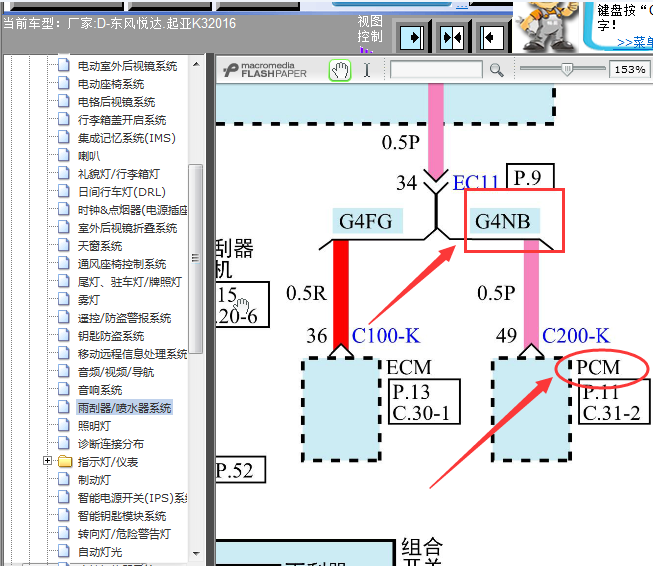Image resolution: width=653 pixels, height=566 pixels.
Task: Click the magnifier search icon
Action: [x=496, y=70]
